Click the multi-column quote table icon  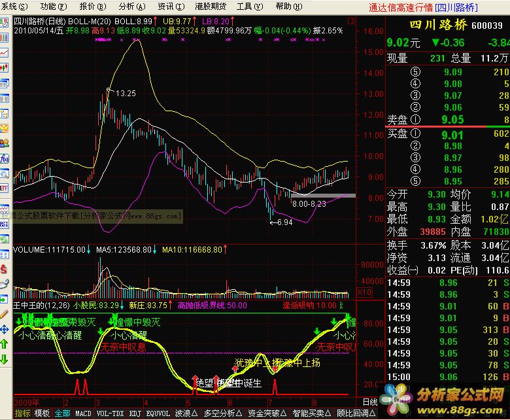(x=4, y=38)
